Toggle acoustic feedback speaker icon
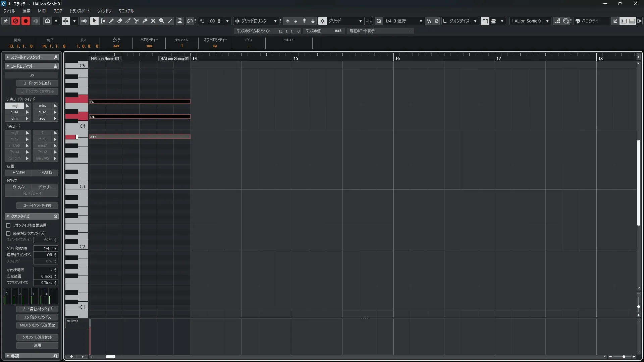The height and width of the screenshot is (362, 644). pyautogui.click(x=84, y=21)
